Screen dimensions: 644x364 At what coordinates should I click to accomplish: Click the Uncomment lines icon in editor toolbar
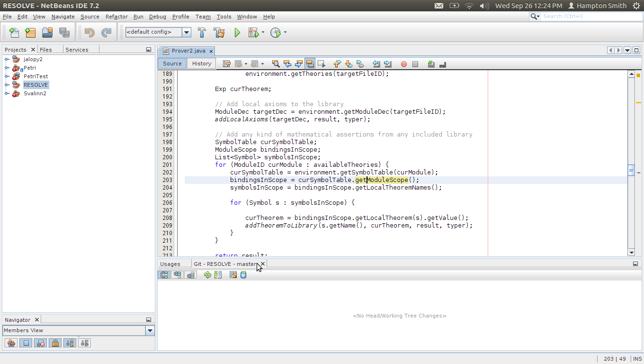coord(443,64)
